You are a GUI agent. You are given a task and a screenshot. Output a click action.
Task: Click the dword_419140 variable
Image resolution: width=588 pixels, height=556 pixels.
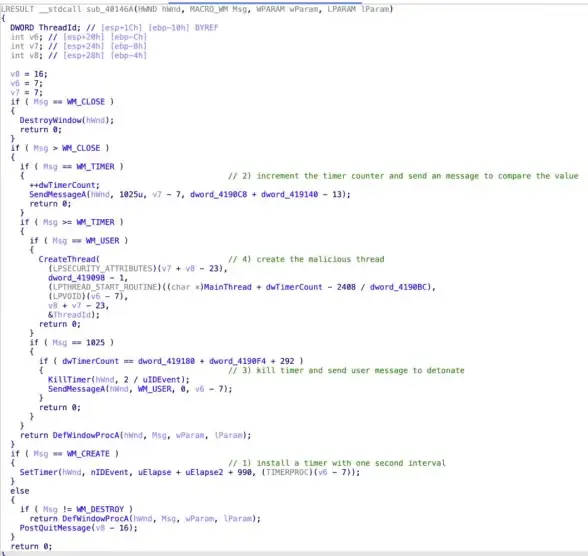click(289, 195)
